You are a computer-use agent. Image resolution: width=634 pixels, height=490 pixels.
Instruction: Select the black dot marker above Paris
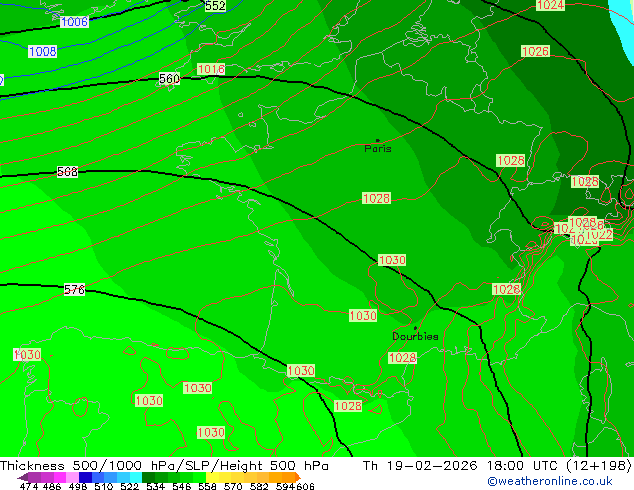(378, 140)
